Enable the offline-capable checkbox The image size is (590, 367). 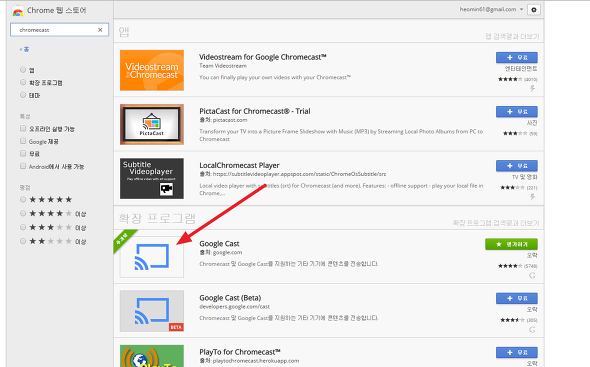click(23, 129)
